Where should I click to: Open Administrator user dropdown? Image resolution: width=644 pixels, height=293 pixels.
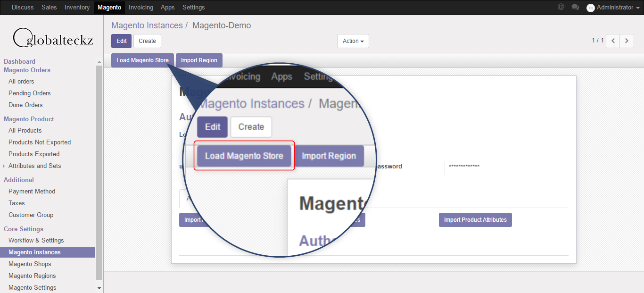[x=614, y=7]
